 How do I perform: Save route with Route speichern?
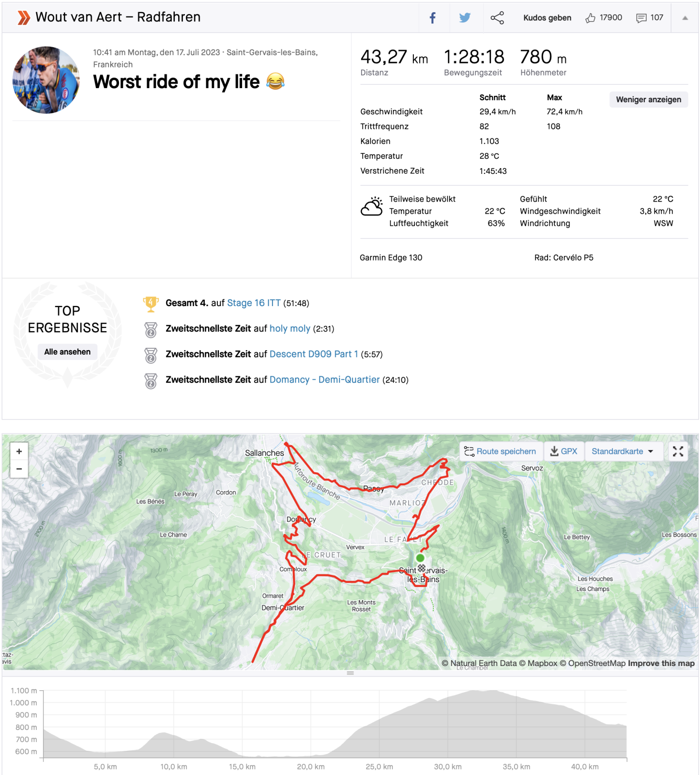[x=500, y=451]
